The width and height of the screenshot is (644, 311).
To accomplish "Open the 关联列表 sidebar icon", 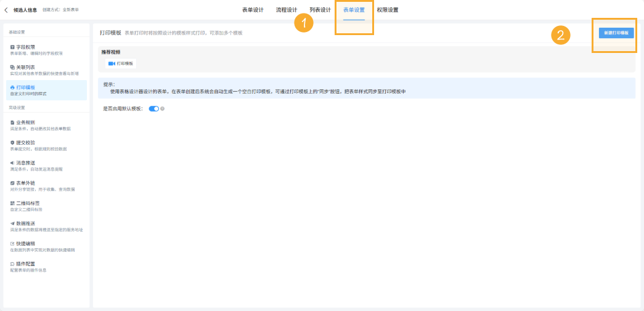I will (12, 67).
